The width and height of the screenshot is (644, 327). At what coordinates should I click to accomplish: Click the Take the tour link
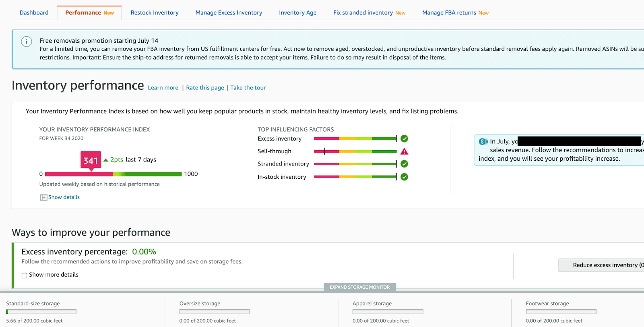pos(248,88)
